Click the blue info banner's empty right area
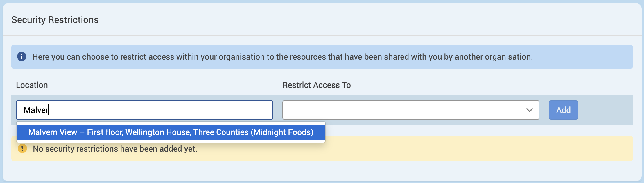 pos(584,57)
